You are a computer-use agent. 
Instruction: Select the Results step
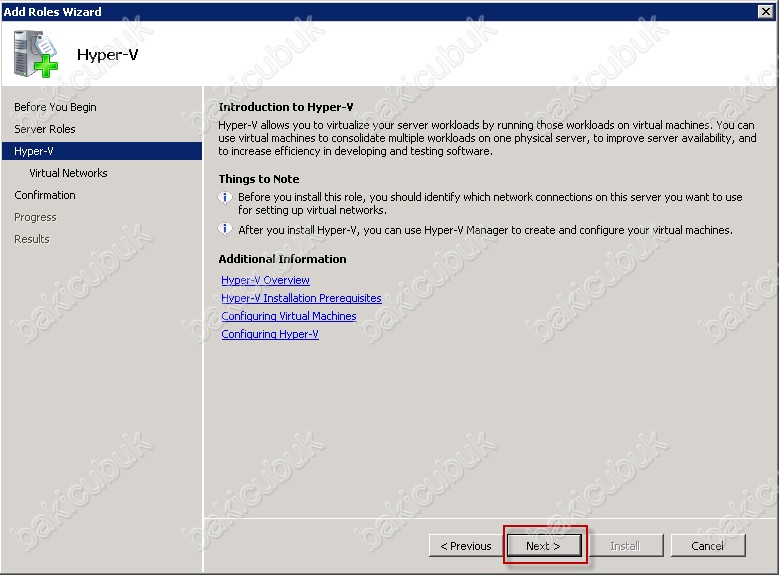[x=32, y=239]
